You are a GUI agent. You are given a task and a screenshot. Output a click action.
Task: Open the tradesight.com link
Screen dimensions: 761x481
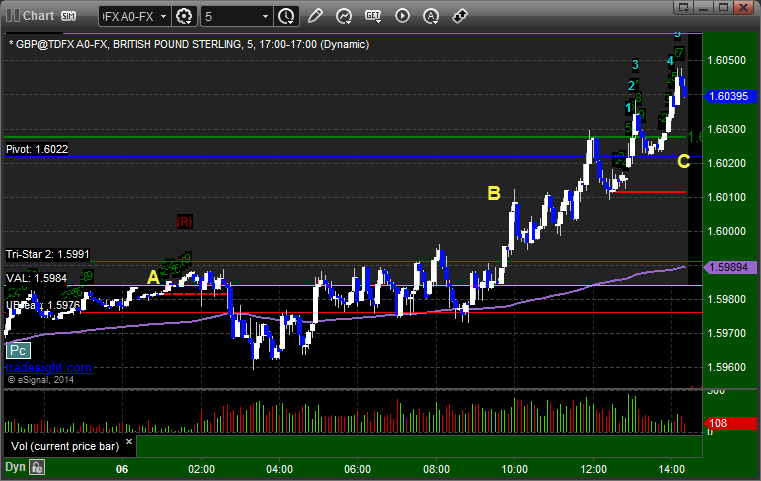[x=49, y=367]
